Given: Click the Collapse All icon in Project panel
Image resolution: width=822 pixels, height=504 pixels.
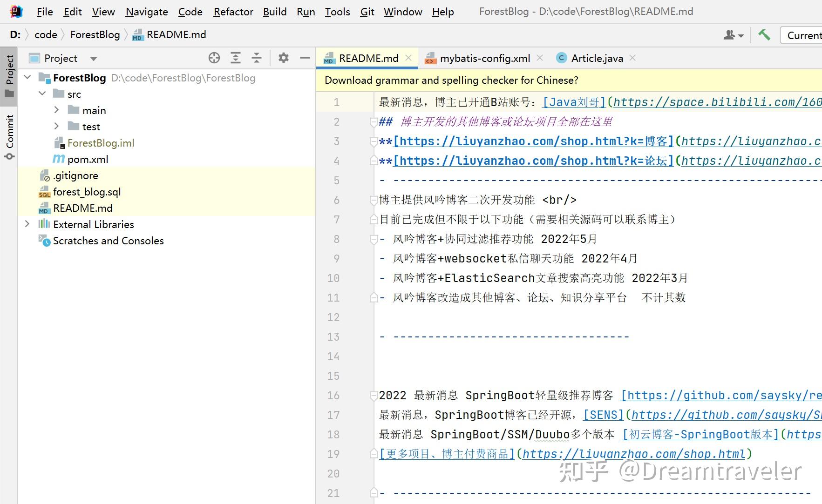Looking at the screenshot, I should pos(257,58).
